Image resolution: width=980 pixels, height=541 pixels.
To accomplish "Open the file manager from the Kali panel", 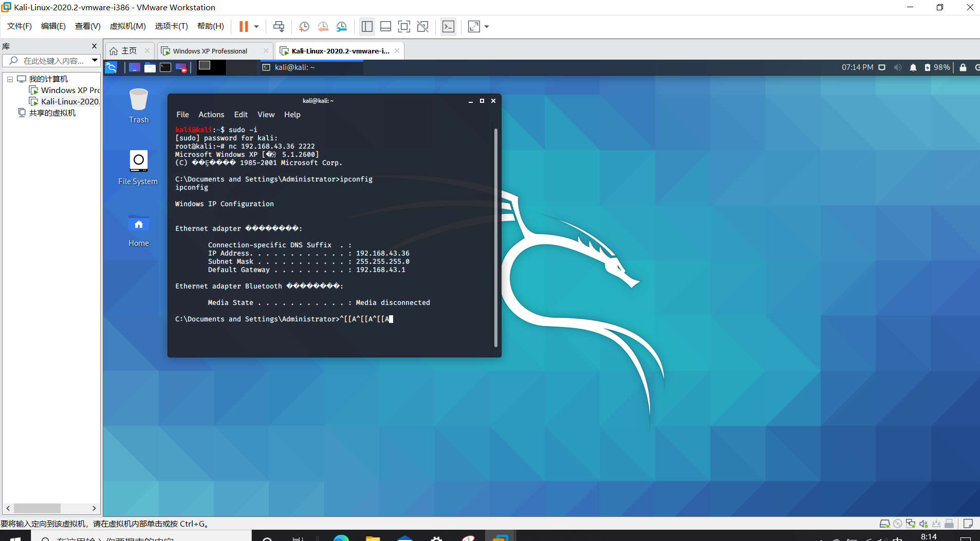I will point(150,67).
